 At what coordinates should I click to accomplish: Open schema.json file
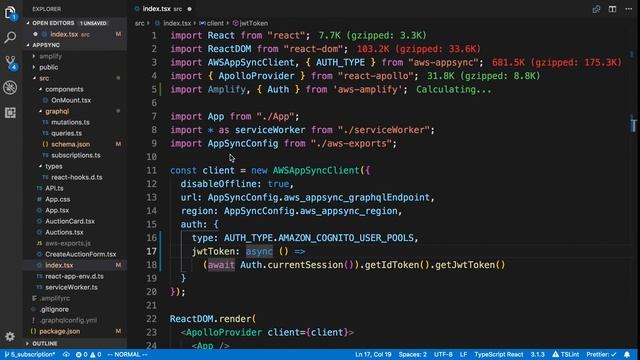pyautogui.click(x=75, y=144)
